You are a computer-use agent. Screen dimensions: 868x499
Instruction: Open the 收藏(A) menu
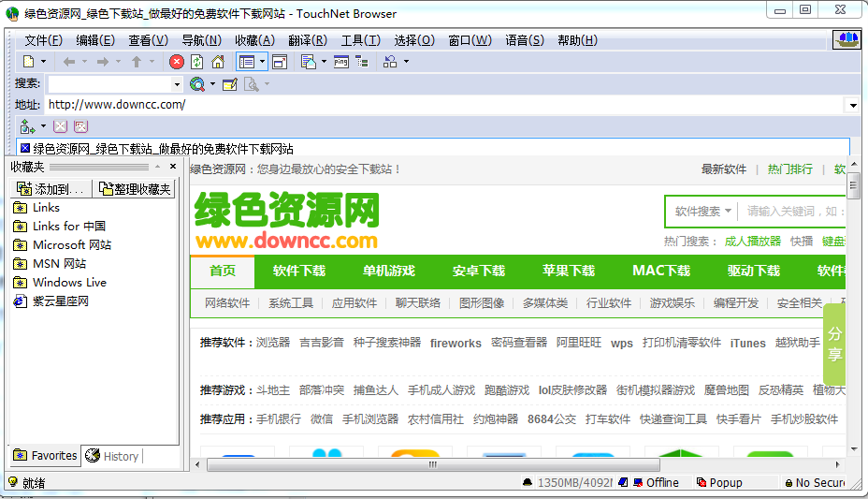click(x=254, y=40)
